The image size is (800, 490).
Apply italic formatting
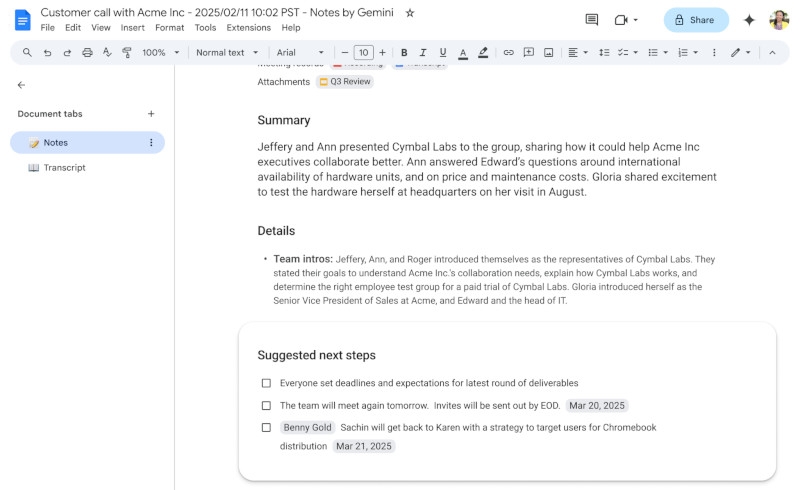(423, 52)
